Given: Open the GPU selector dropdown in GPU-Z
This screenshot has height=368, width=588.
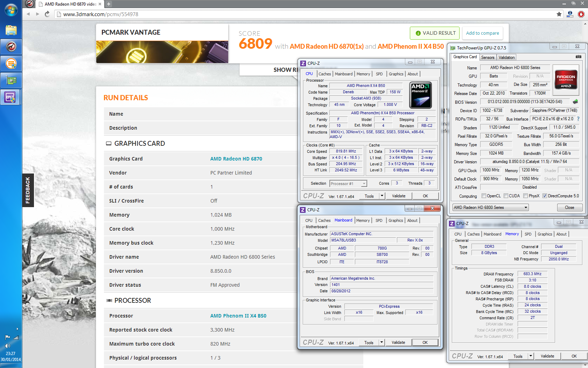Looking at the screenshot, I should 490,207.
